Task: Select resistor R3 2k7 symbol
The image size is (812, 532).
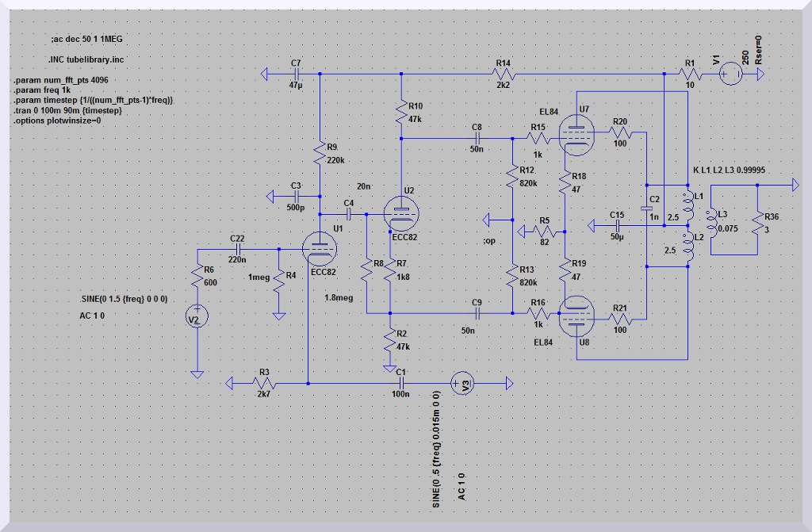Action: 264,384
